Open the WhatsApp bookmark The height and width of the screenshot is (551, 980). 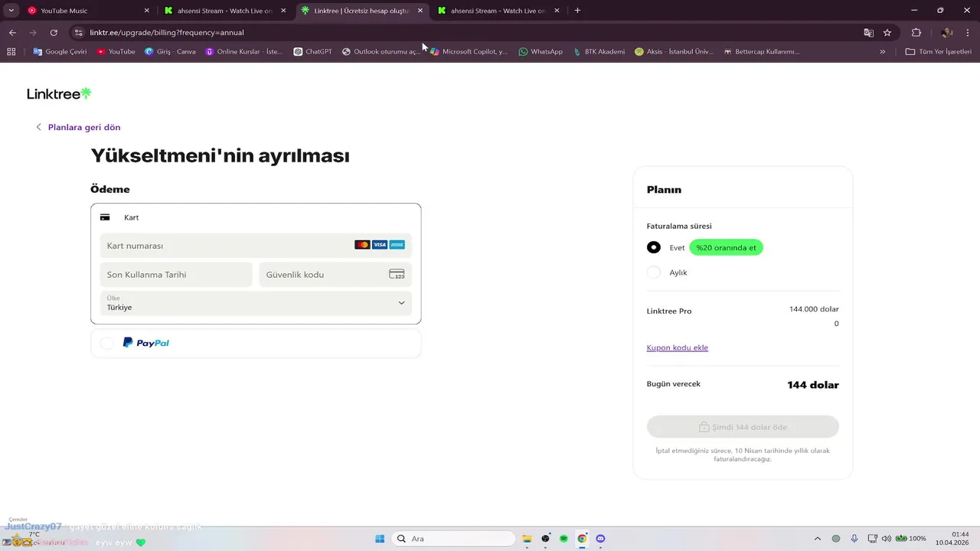pyautogui.click(x=541, y=51)
